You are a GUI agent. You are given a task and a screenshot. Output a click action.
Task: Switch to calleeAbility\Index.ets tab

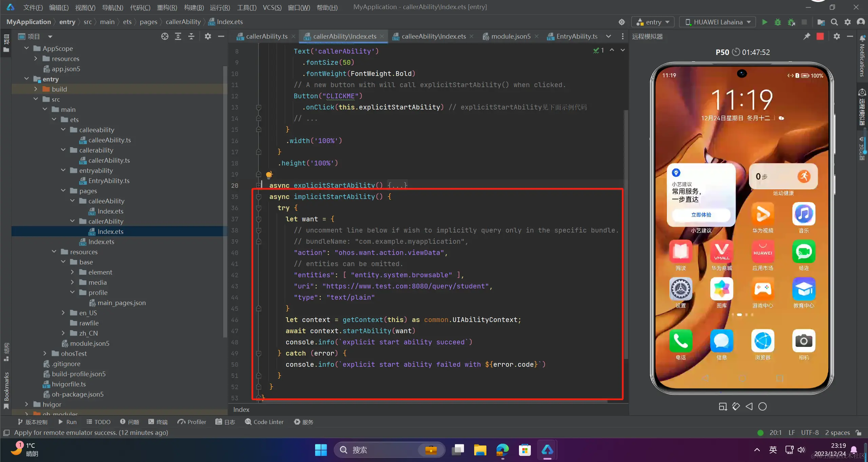pos(433,36)
